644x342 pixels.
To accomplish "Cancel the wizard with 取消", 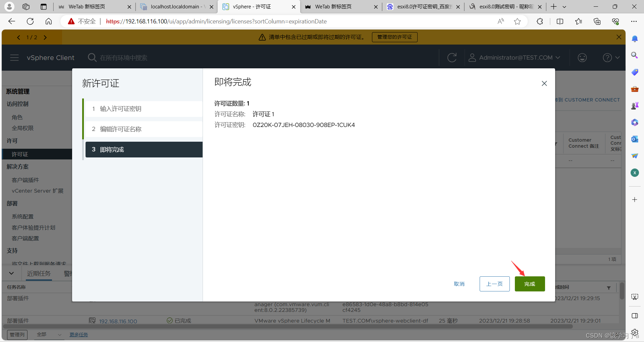I will [459, 284].
